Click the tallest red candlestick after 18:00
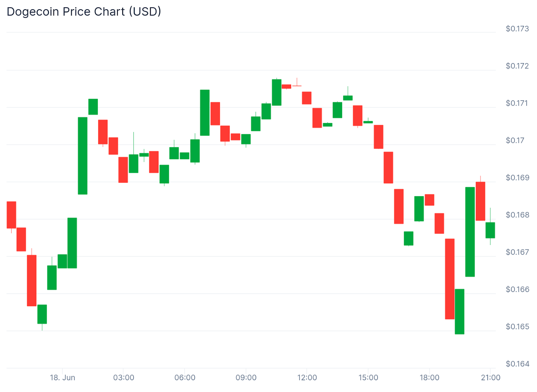 coord(450,279)
